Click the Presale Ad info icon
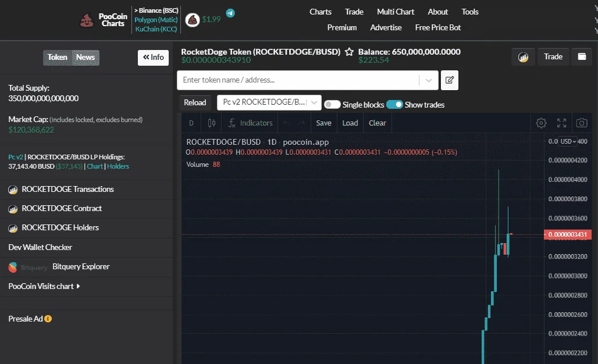The height and width of the screenshot is (364, 598). [48, 319]
